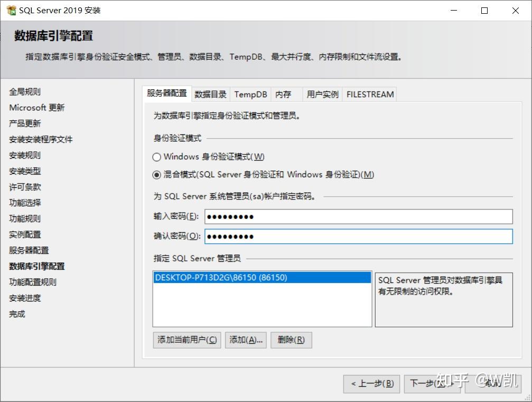Viewport: 532px width, 402px height.
Task: Click 实例配置 step in sidebar
Action: (25, 234)
